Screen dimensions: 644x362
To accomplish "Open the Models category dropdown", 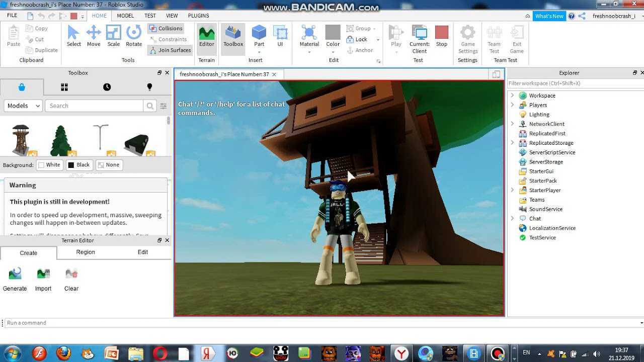I will (23, 106).
